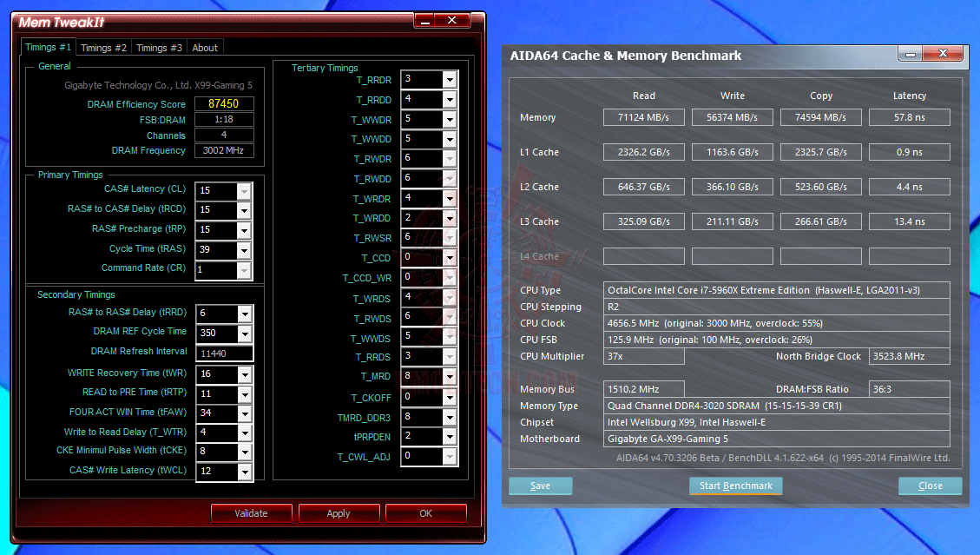Open the tPRPDEN dropdown
Image resolution: width=980 pixels, height=555 pixels.
(x=450, y=437)
